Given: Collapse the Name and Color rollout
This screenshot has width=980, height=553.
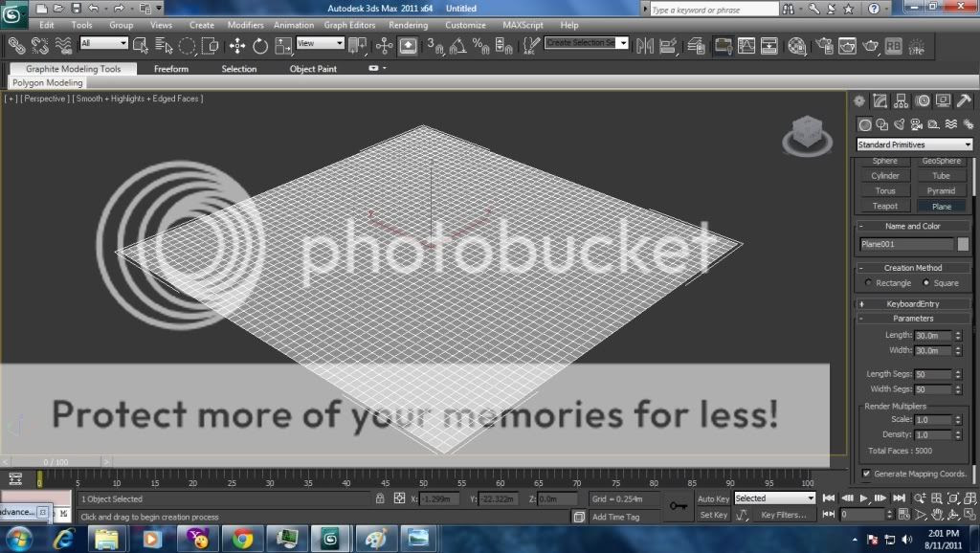Looking at the screenshot, I should [912, 226].
